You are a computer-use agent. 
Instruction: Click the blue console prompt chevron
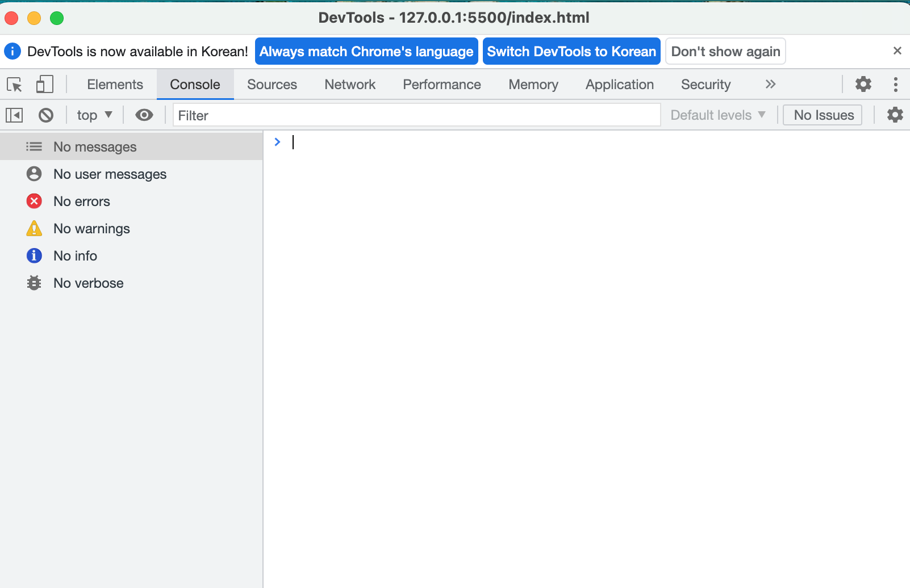pos(277,142)
